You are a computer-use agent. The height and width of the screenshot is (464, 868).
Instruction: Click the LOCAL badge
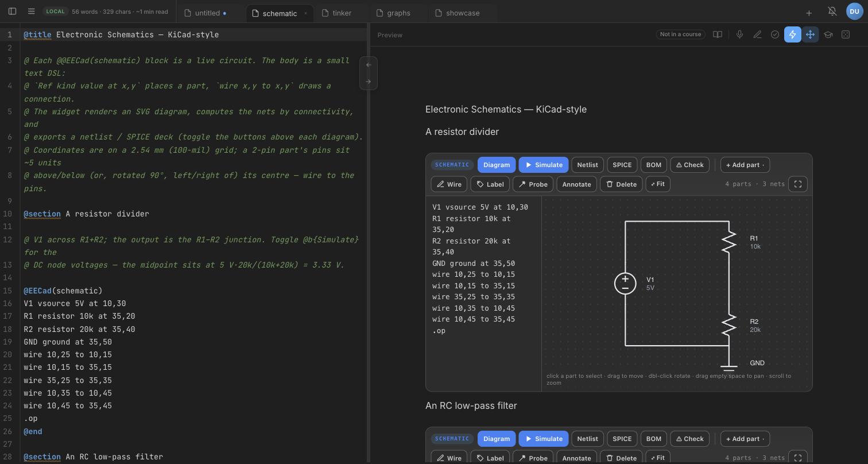55,11
